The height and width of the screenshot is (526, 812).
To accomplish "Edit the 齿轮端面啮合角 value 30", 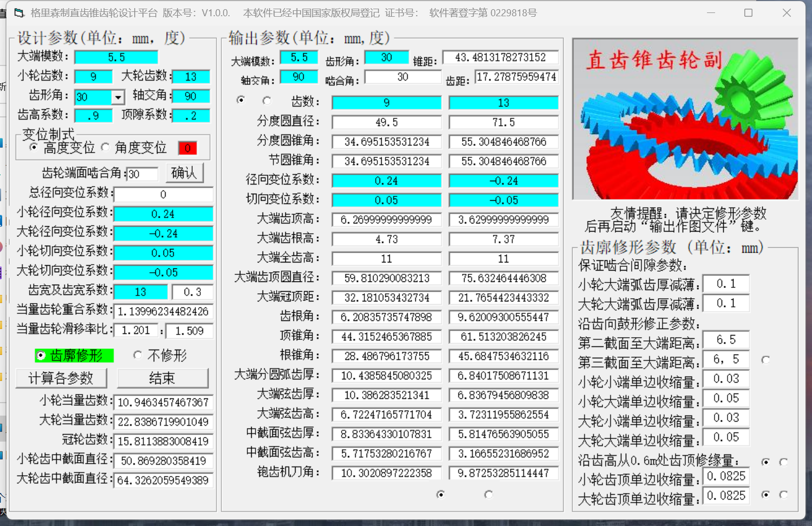I will pyautogui.click(x=143, y=174).
